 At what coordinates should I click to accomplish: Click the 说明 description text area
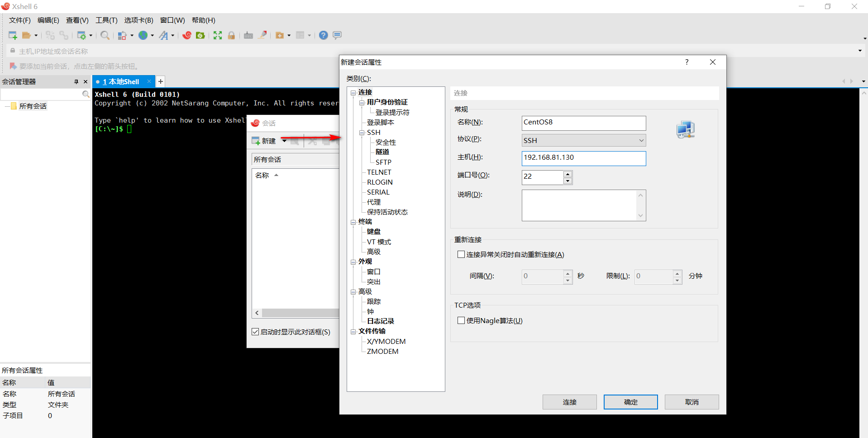(584, 205)
